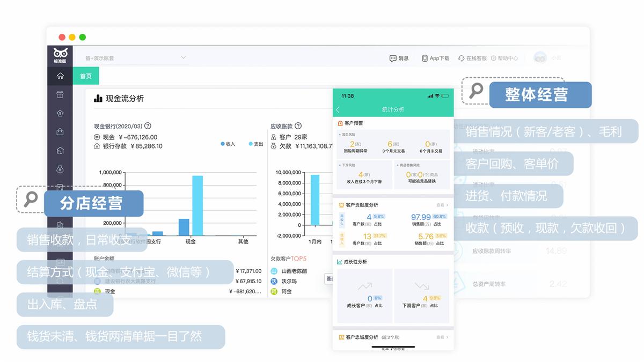Expand 客户忠诚度分析 via 查看 chevron
Image resolution: width=644 pixels, height=362 pixels.
[x=442, y=337]
